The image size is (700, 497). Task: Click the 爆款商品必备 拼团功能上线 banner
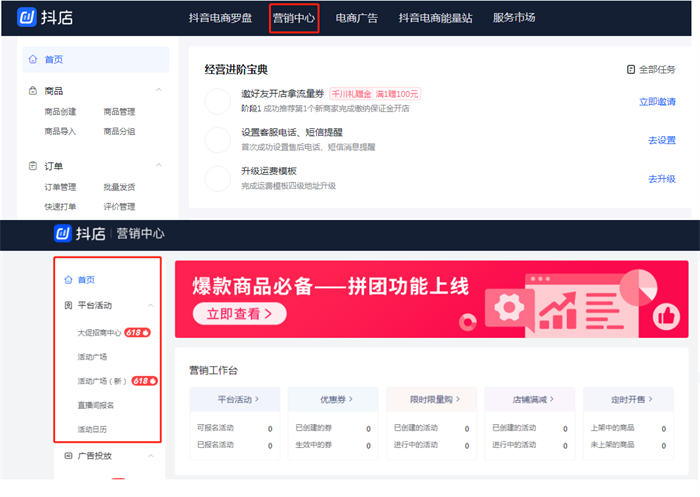(x=431, y=299)
